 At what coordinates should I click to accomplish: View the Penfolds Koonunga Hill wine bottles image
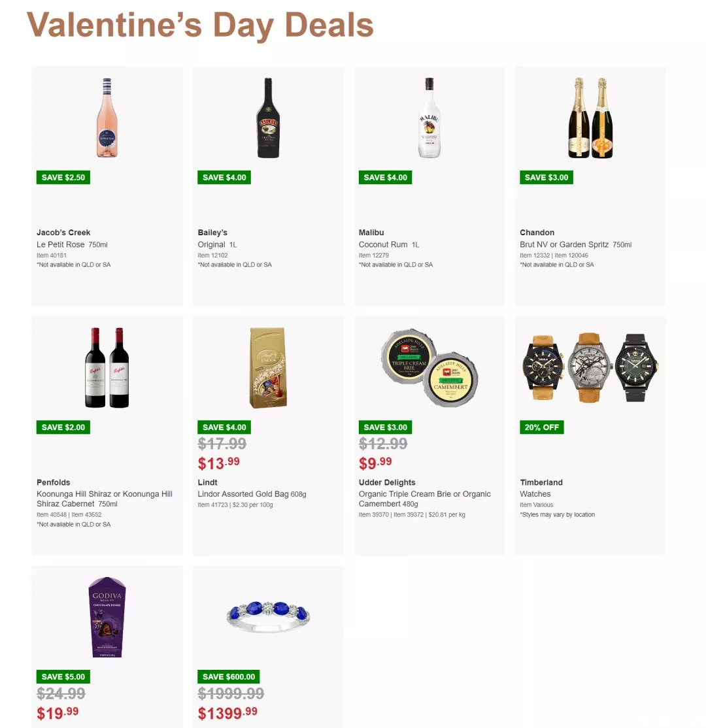(x=107, y=368)
